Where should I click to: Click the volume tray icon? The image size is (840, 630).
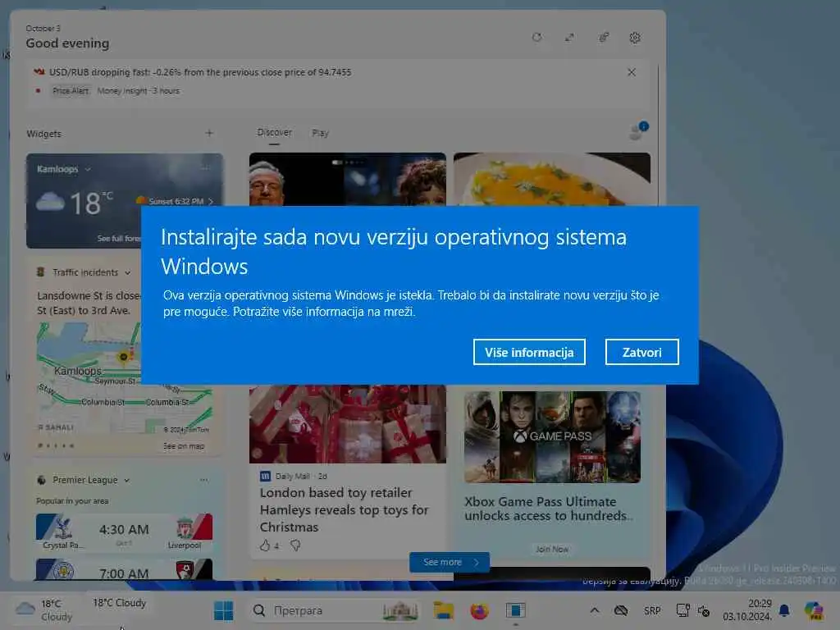703,610
